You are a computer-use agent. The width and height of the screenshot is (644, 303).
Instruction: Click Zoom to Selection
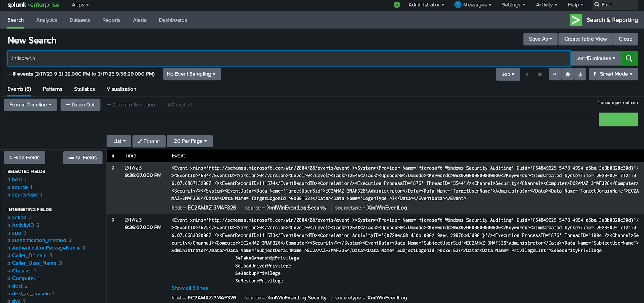(x=131, y=105)
